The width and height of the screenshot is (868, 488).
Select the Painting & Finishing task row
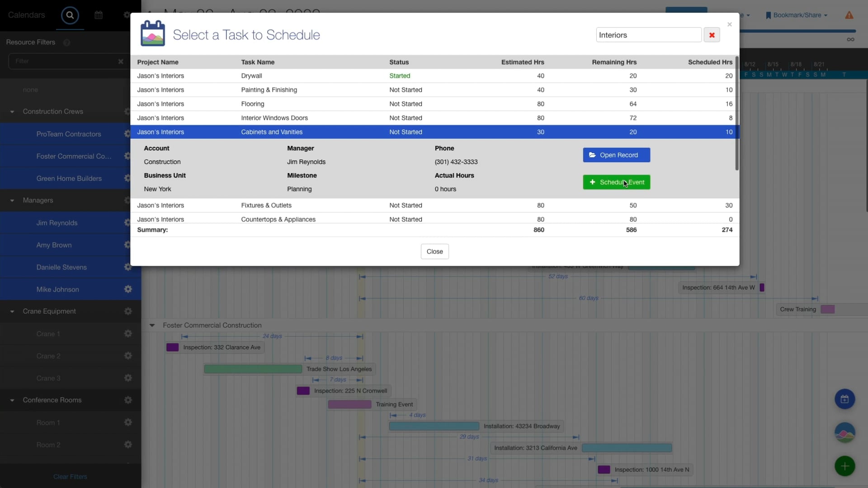coord(433,90)
